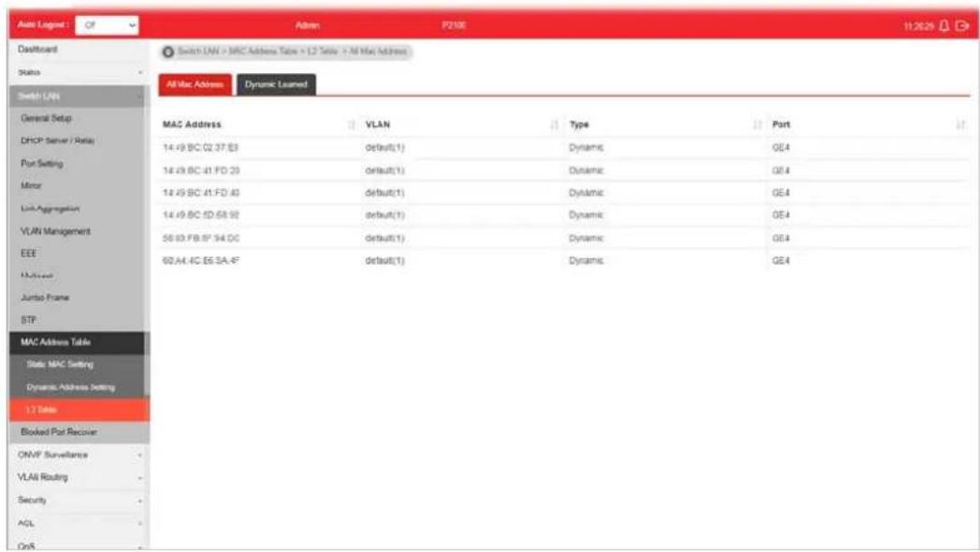Click the VLAN column header
980x552 pixels.
point(378,125)
